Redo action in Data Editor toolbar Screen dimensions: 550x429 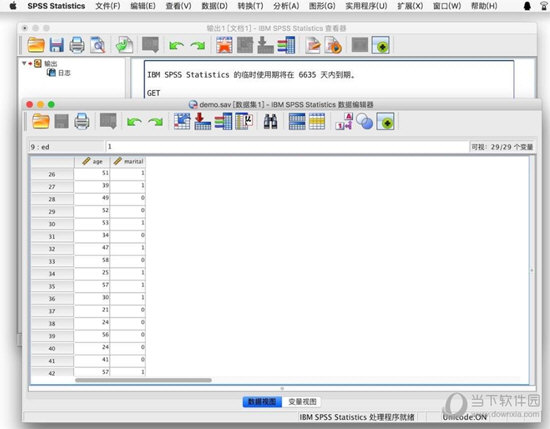click(x=155, y=122)
